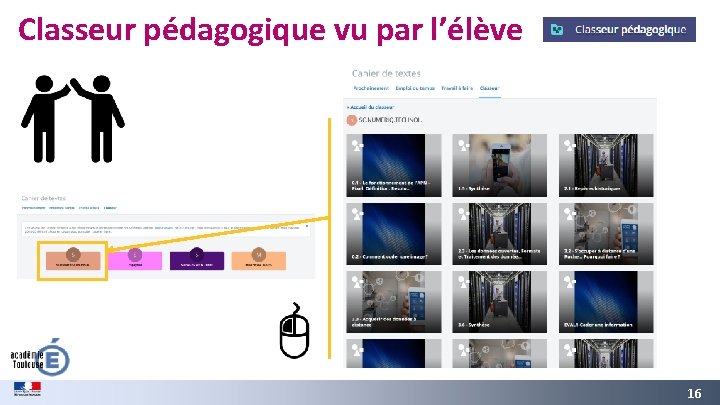Open card 2.3 Les données ouvertes
Image resolution: width=720 pixels, height=405 pixels.
point(500,234)
